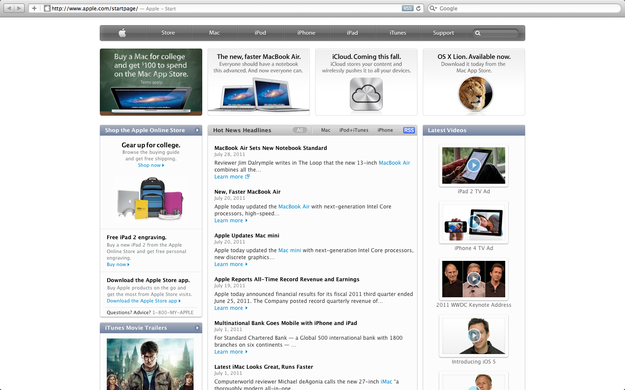Select the Mac filter in Hot News
The width and height of the screenshot is (625, 390).
tap(326, 130)
